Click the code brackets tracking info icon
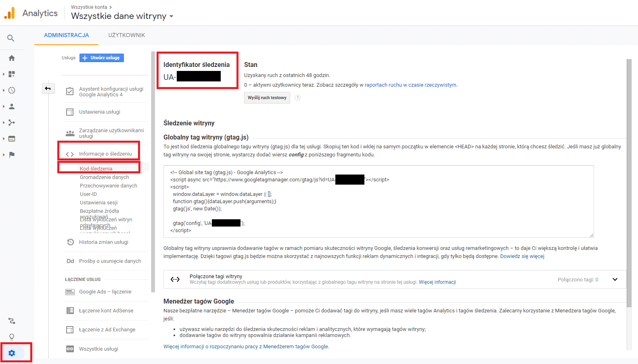 point(70,154)
